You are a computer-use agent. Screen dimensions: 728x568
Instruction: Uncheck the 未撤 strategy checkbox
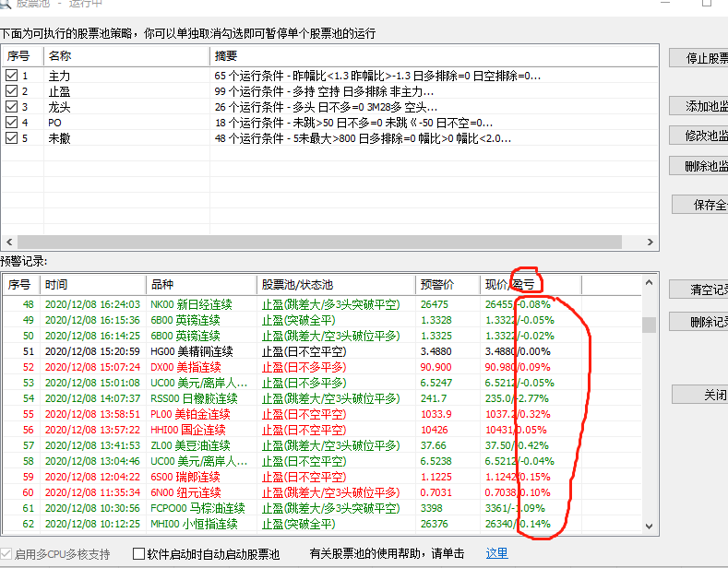click(12, 137)
